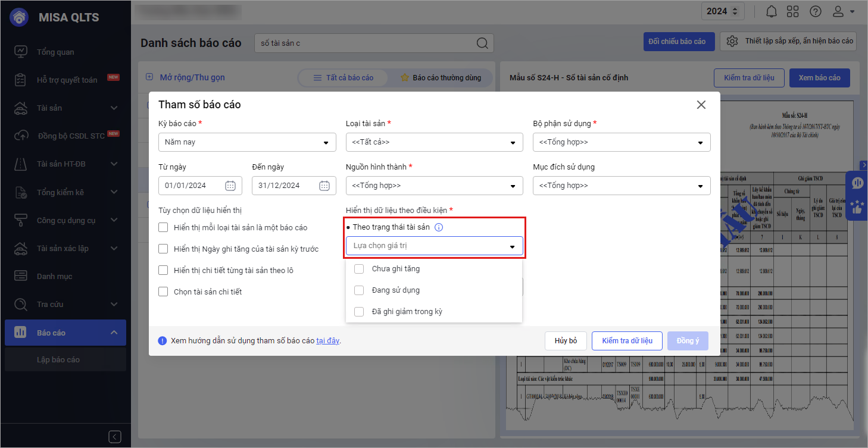868x448 pixels.
Task: Click info icon beside Theo trạng thái tài sản
Action: (439, 227)
